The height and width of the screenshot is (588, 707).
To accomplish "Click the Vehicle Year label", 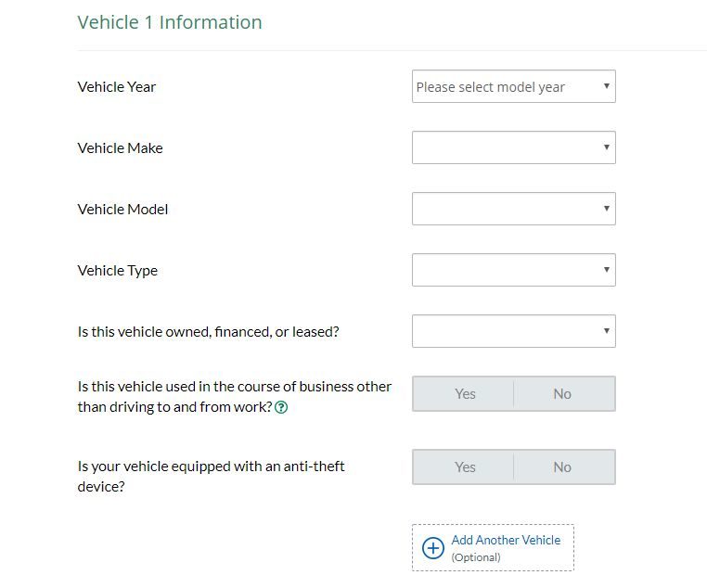I will [x=117, y=86].
